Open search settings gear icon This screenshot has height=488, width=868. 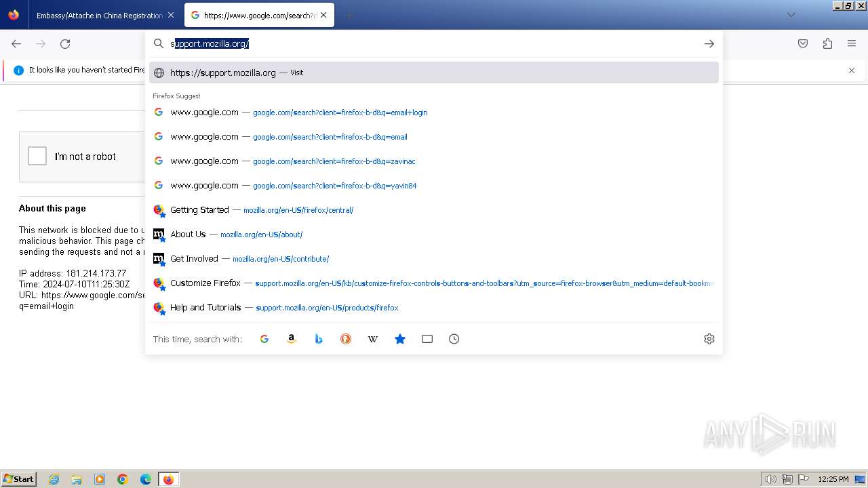[x=709, y=339]
